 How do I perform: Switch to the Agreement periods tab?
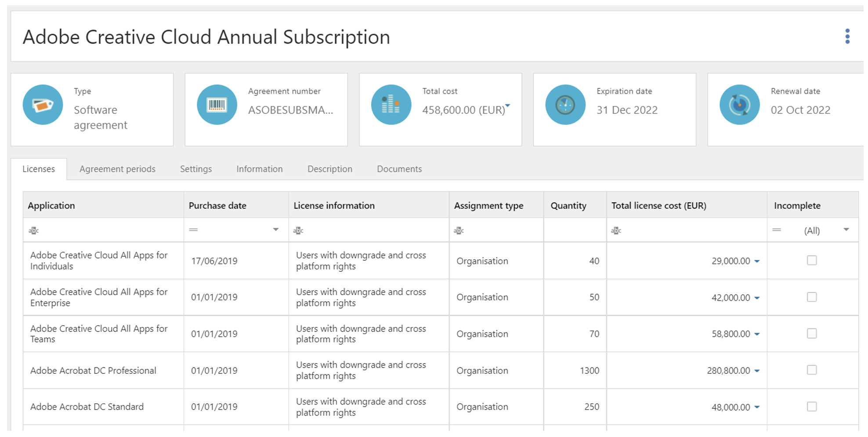point(117,169)
